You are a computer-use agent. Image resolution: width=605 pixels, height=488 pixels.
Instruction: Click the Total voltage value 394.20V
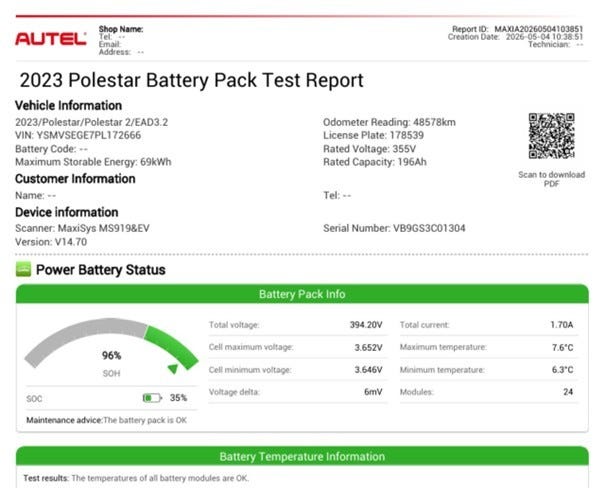point(366,325)
